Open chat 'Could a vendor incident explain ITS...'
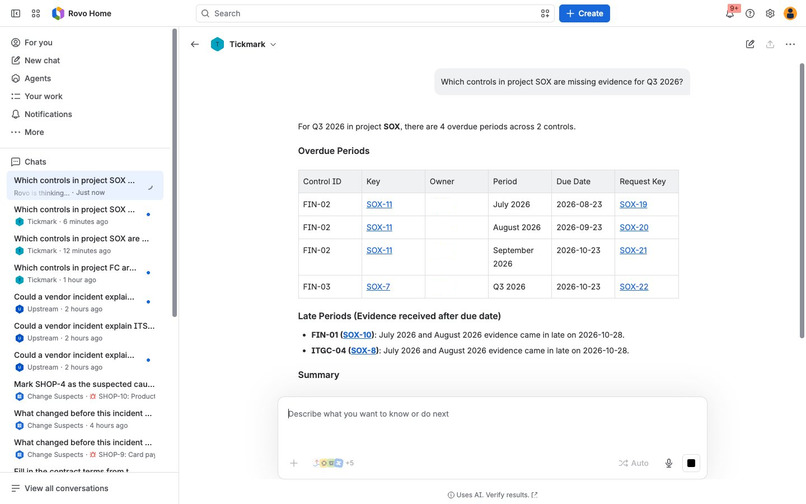Screen dimensions: 806x504 pyautogui.click(x=85, y=331)
